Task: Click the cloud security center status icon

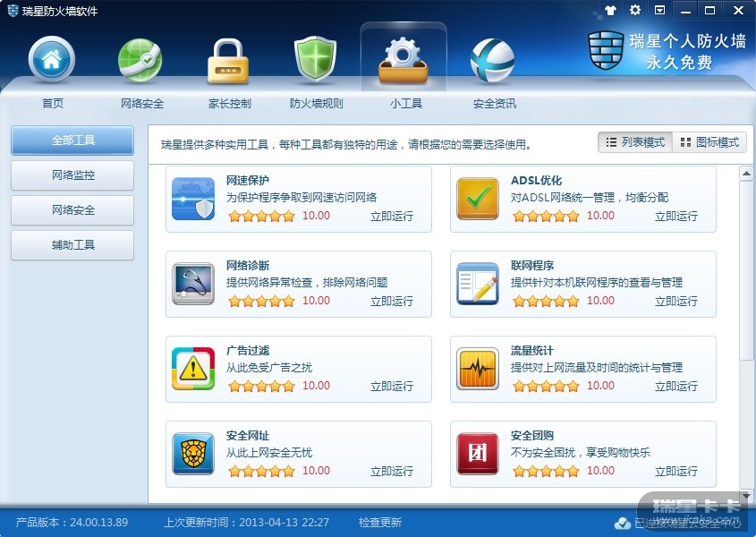Action: click(623, 523)
